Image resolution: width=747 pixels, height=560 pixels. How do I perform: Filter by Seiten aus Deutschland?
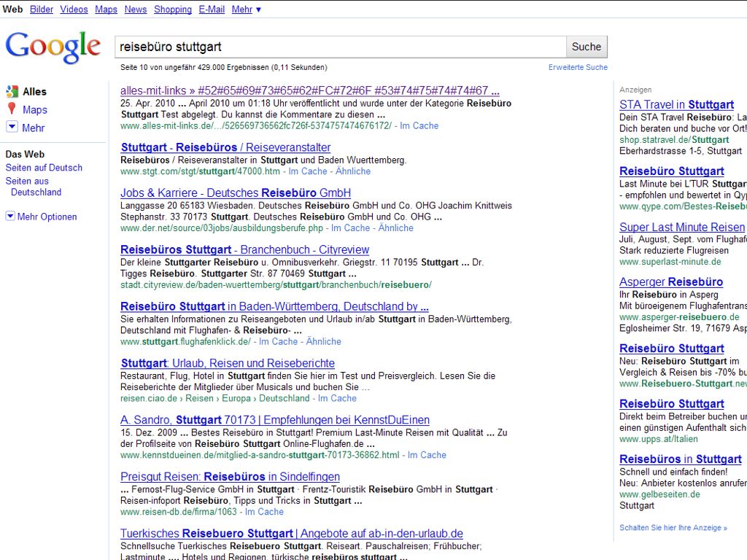[x=34, y=187]
